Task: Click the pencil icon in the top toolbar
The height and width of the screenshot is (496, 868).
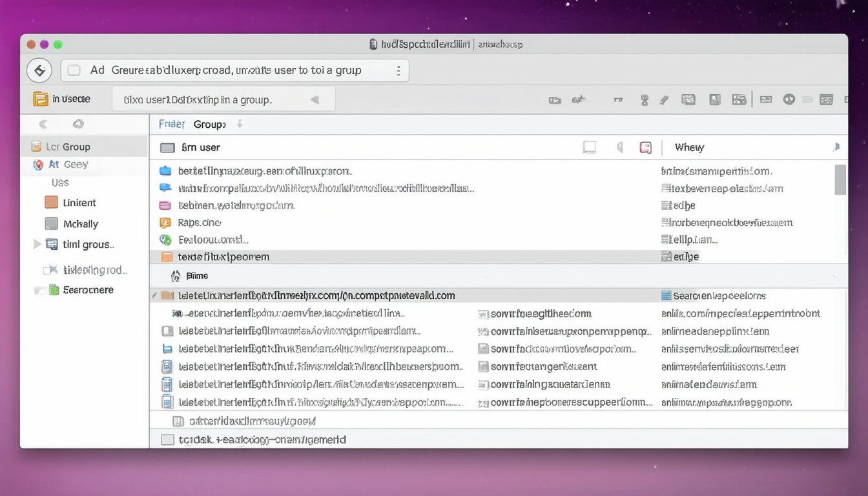Action: tap(663, 99)
